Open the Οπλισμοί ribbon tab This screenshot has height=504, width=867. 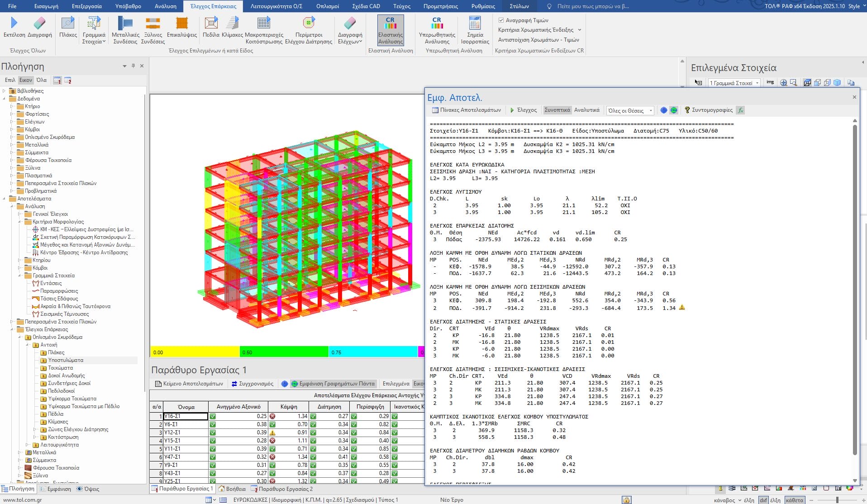pos(327,6)
